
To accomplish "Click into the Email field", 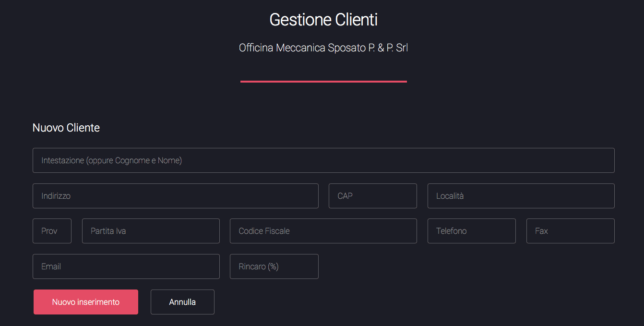I will coord(126,266).
